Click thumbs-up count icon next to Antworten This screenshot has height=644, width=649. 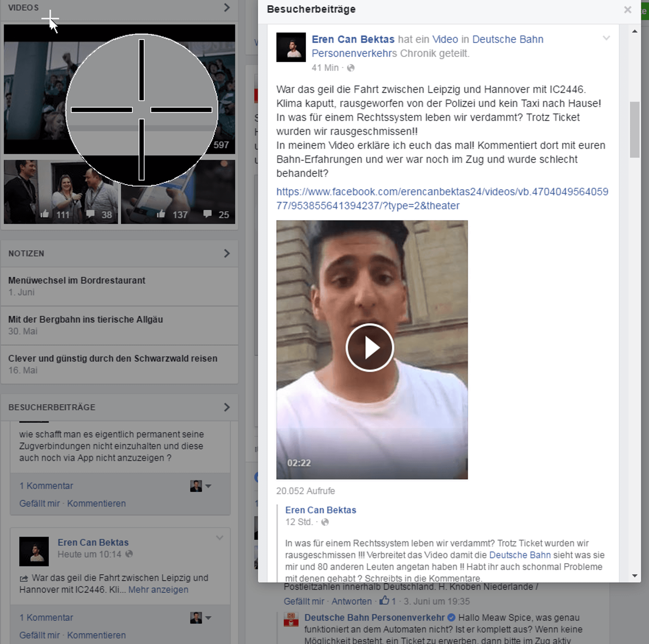point(384,600)
